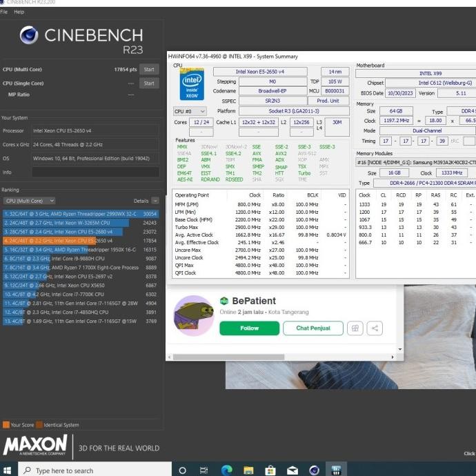Click the MAXON logo at bottom

tap(35, 445)
